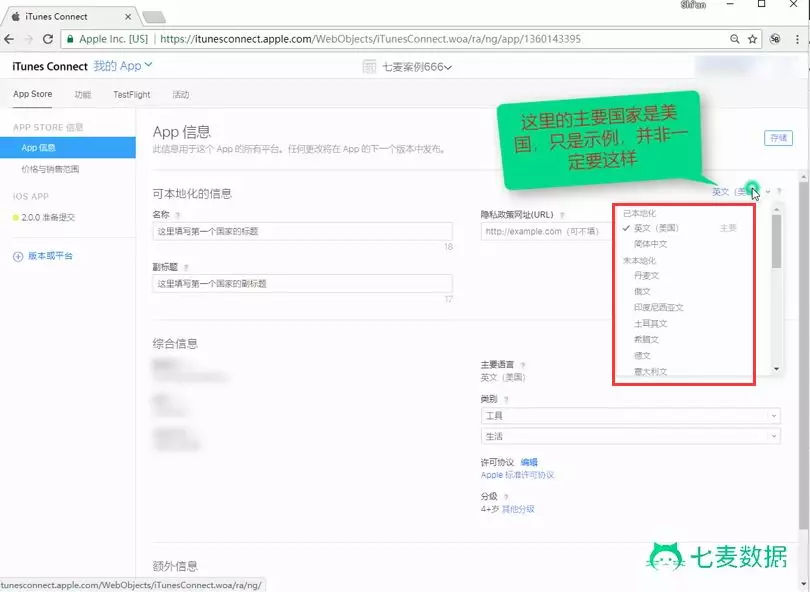Click the help icon beside 隐私政策网址(URL)
The image size is (810, 592).
(x=563, y=214)
